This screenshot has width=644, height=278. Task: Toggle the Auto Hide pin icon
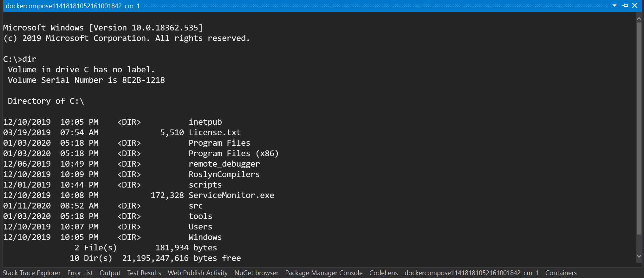(625, 6)
